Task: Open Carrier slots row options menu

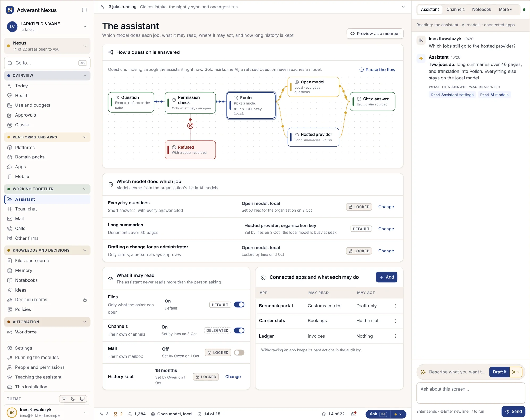Action: pyautogui.click(x=395, y=321)
